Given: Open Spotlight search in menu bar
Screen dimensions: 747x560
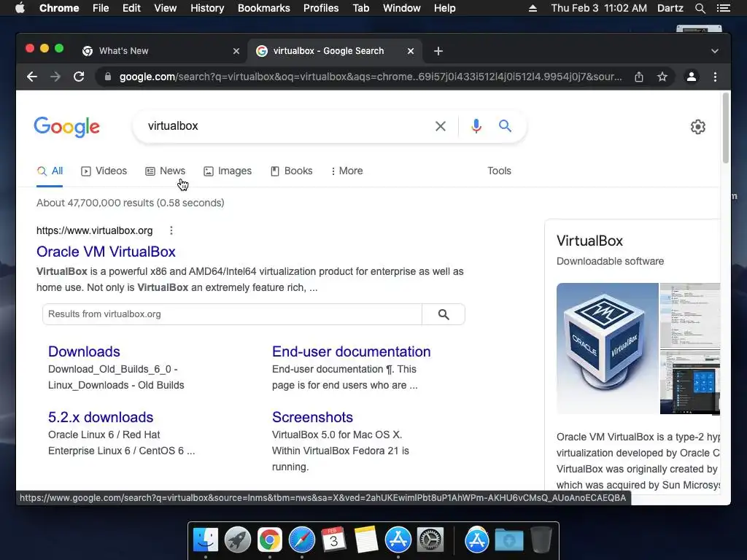Looking at the screenshot, I should point(700,8).
